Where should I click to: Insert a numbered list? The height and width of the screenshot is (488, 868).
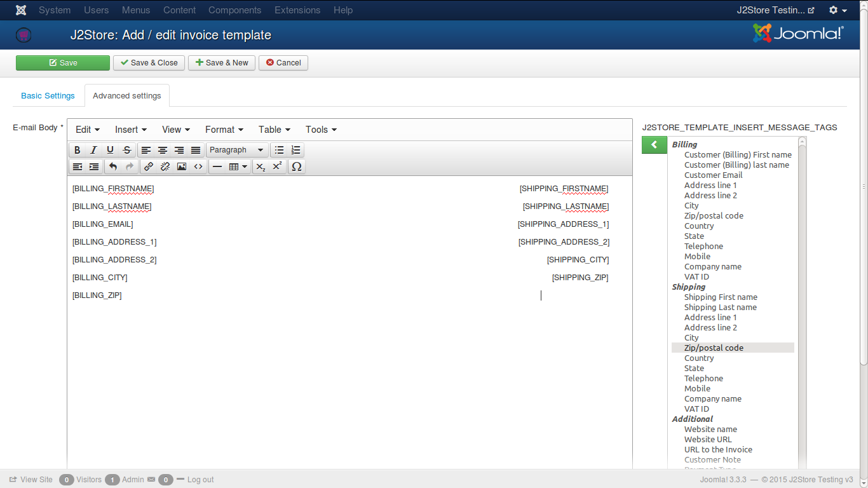(x=295, y=150)
